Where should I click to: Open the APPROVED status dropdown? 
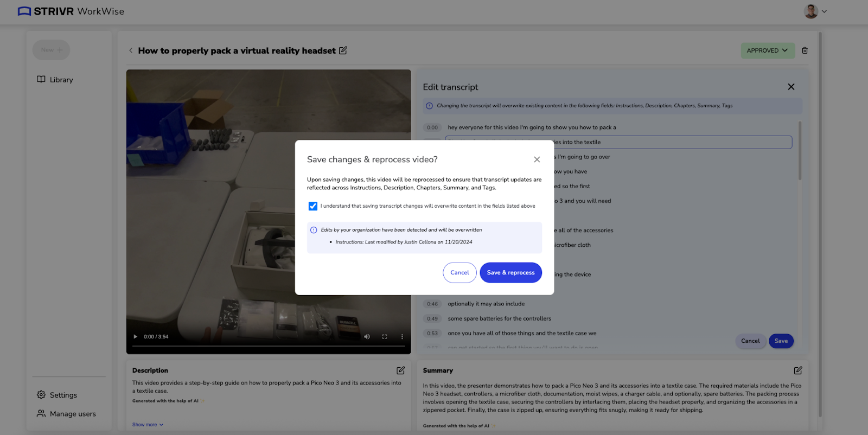pyautogui.click(x=768, y=50)
